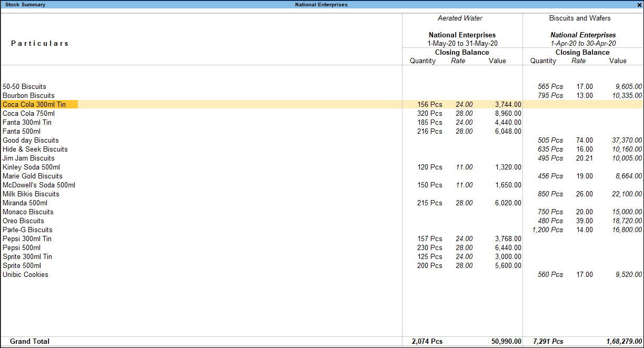Click the total quantity 2,074 Pcs
This screenshot has width=644, height=348.
click(427, 341)
